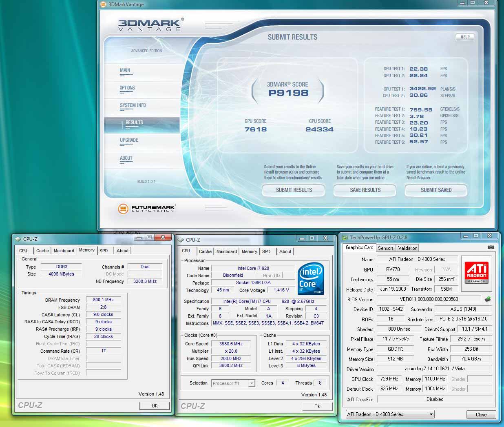Image resolution: width=504 pixels, height=427 pixels.
Task: Switch to Cache tab in memory CPU-Z window
Action: 42,251
